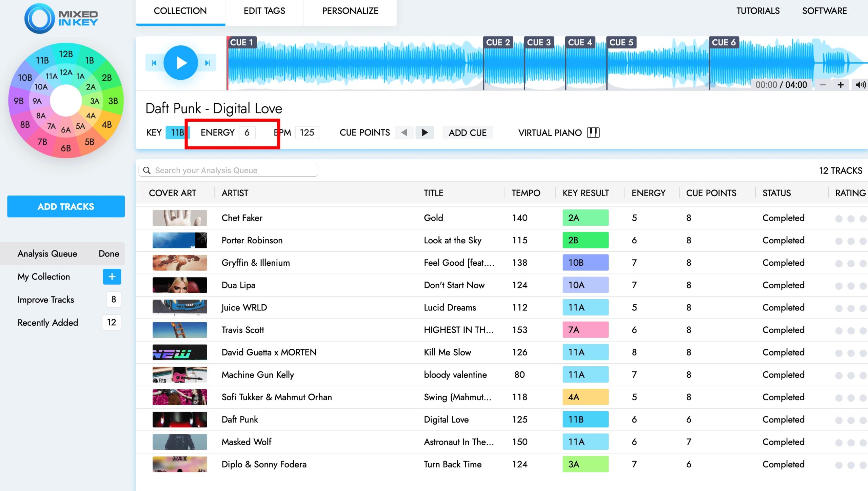Click the 10B key result for Gryffin & Illenium
Screen dimensions: 868x491
click(586, 263)
